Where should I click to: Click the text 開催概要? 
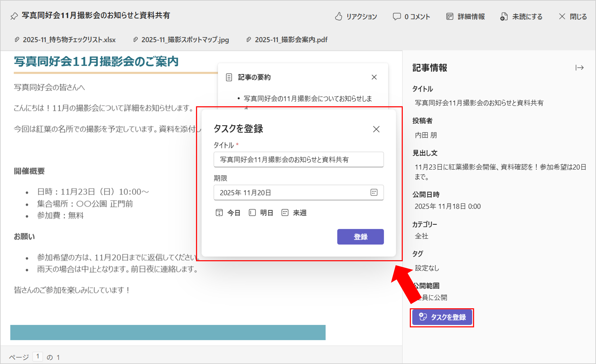tap(29, 171)
